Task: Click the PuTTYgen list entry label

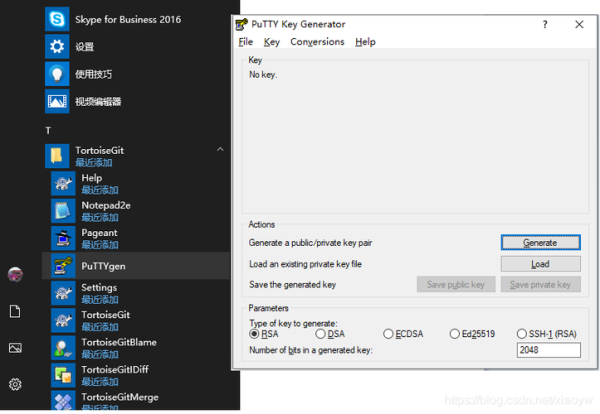Action: click(103, 266)
